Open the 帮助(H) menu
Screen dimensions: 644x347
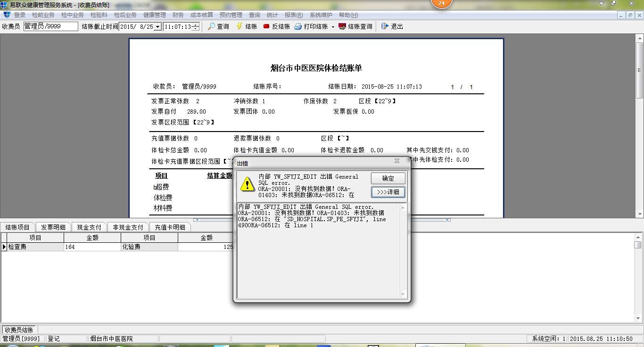[348, 15]
